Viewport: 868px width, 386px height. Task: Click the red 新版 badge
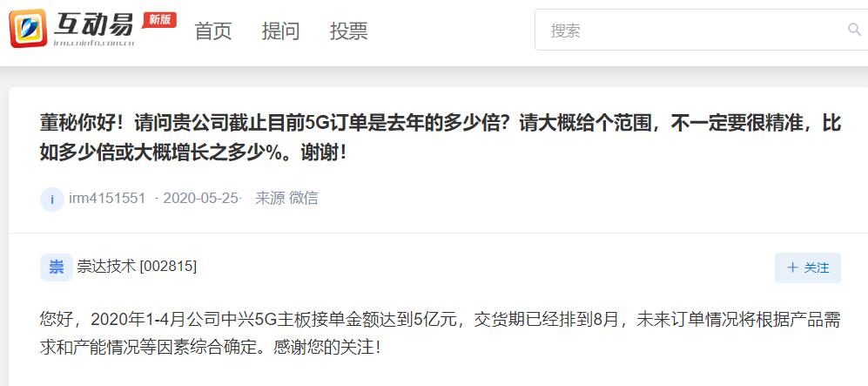point(159,19)
